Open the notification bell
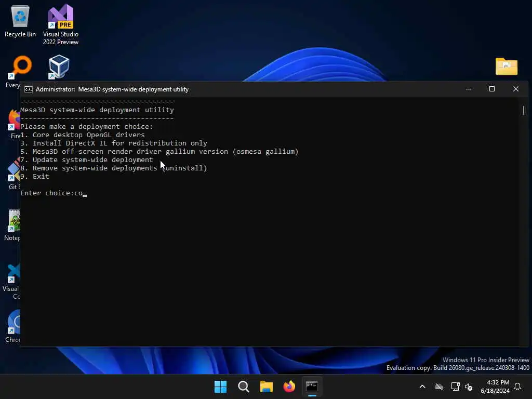 [x=518, y=387]
